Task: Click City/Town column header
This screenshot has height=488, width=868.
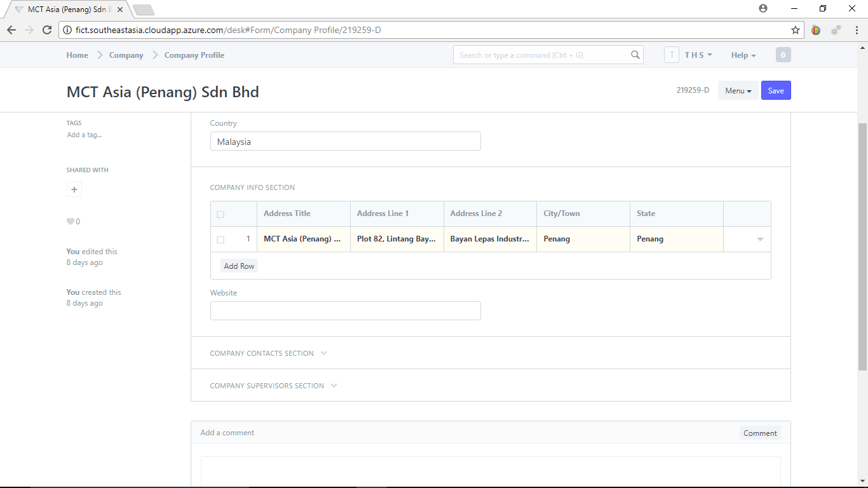Action: (583, 214)
